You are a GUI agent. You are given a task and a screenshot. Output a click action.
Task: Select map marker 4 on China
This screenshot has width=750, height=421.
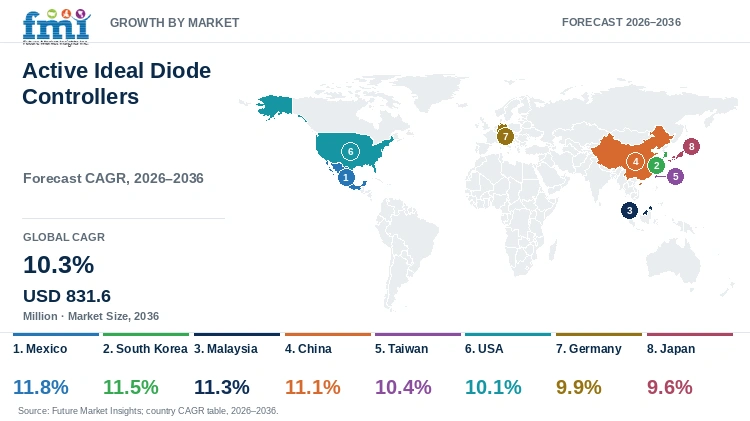pyautogui.click(x=635, y=162)
